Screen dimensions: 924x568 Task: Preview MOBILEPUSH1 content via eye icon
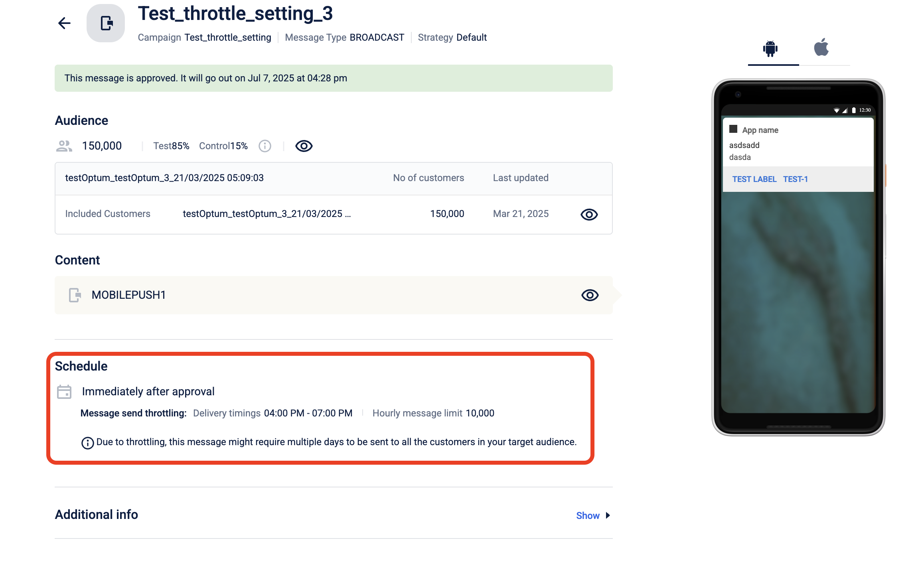(x=590, y=295)
